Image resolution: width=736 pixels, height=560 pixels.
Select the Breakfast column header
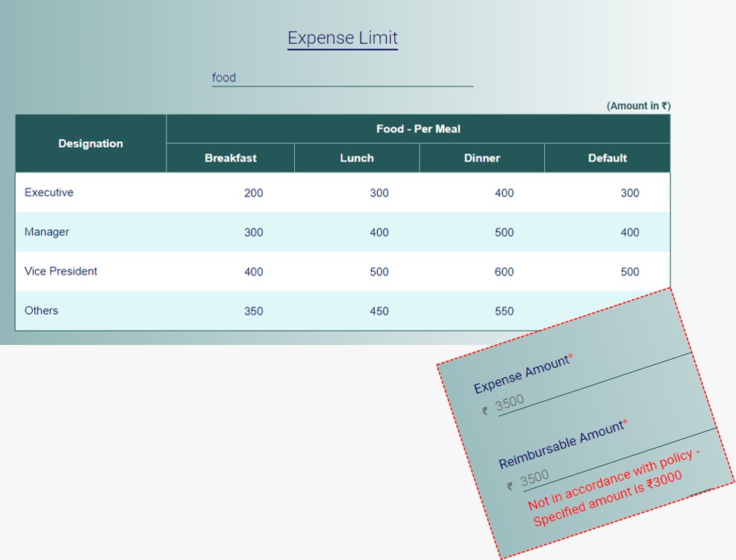click(x=231, y=158)
